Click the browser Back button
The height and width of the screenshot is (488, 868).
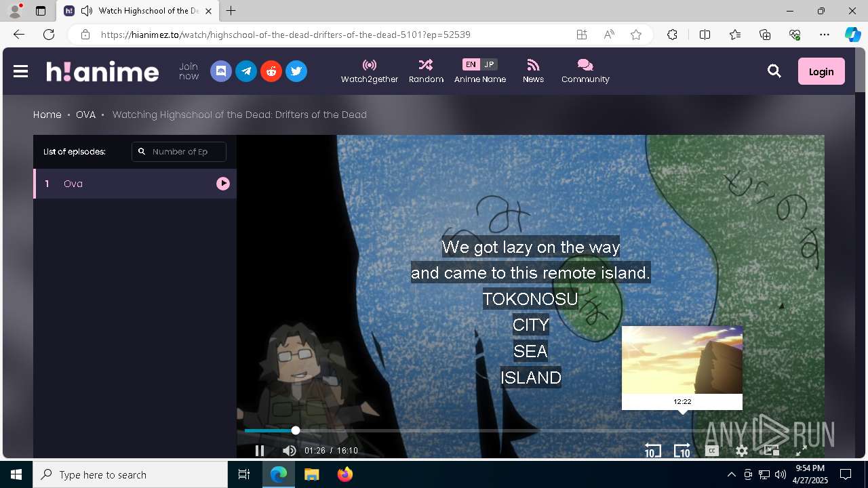click(x=19, y=35)
